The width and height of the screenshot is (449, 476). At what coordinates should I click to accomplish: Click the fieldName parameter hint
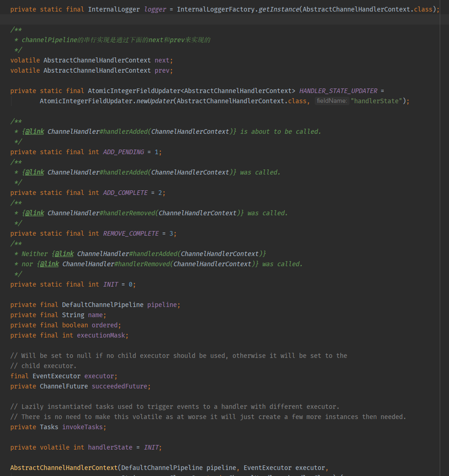(x=332, y=101)
